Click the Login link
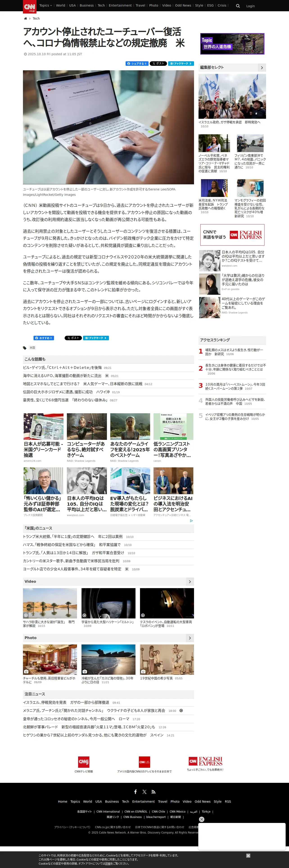The width and height of the screenshot is (289, 868). pos(250,6)
